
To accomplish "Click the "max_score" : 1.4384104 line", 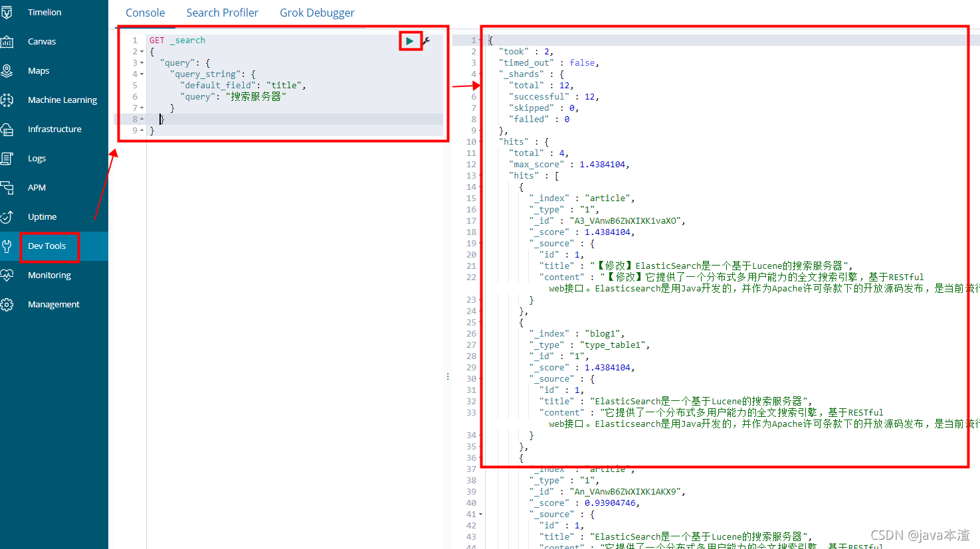I will [x=569, y=165].
